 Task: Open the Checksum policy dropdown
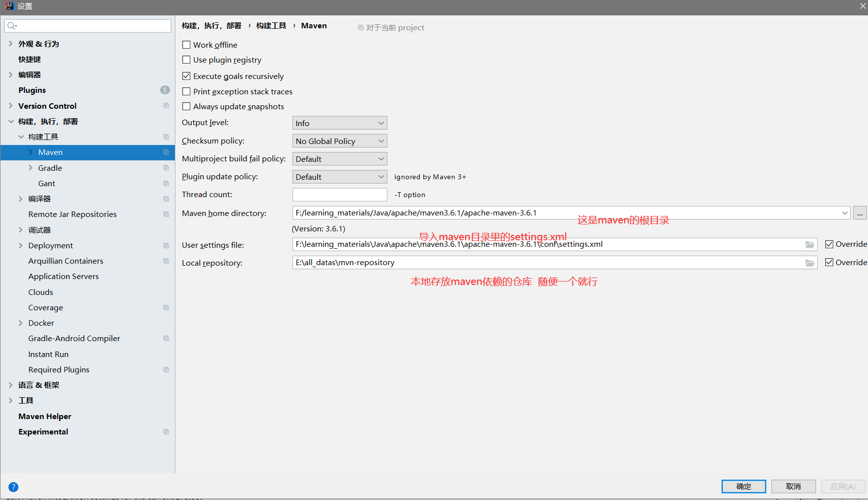[x=340, y=141]
